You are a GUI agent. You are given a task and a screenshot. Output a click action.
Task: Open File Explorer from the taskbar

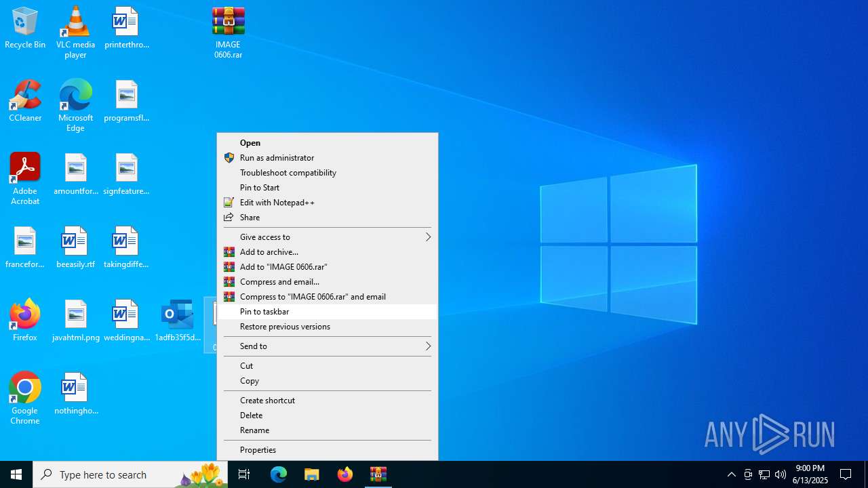(312, 474)
